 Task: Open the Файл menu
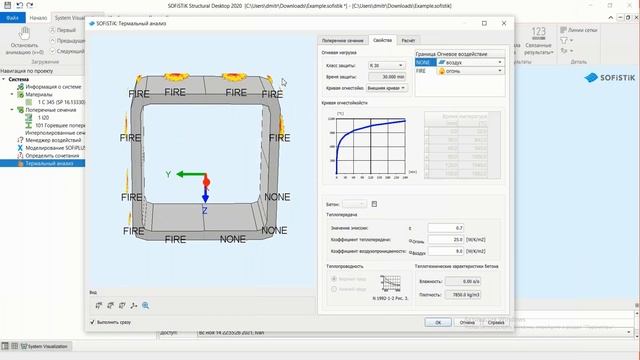(13, 18)
